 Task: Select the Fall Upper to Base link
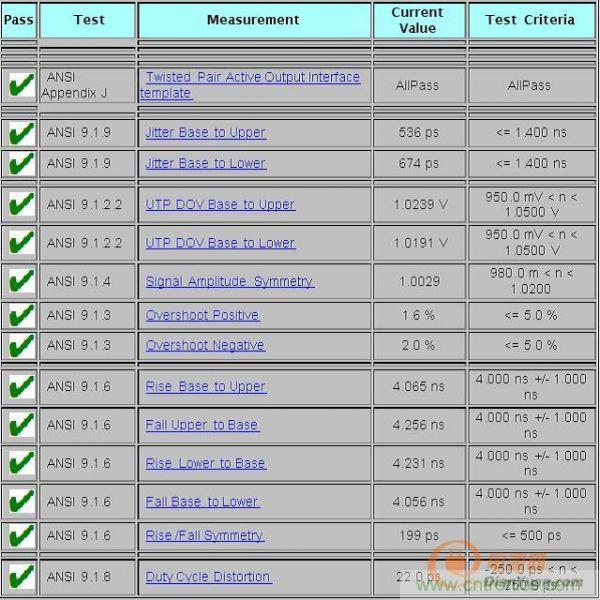click(x=202, y=425)
